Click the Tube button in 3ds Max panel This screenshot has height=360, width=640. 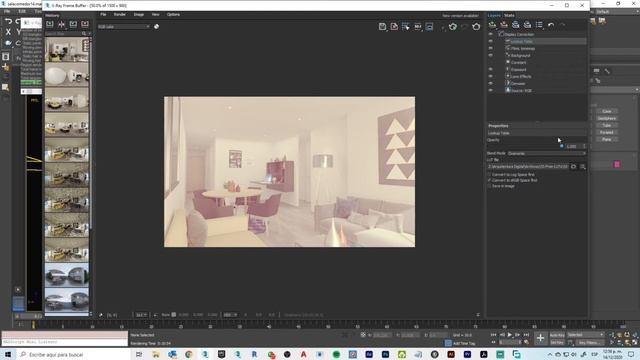[x=607, y=125]
